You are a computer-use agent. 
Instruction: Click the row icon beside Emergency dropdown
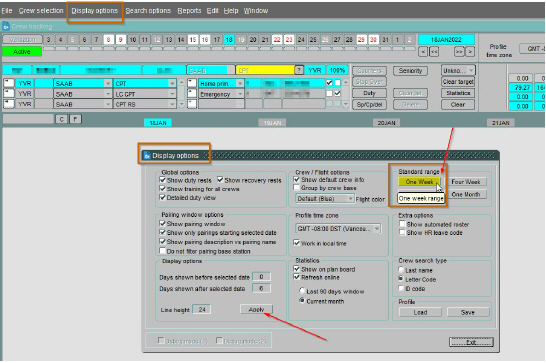click(192, 93)
